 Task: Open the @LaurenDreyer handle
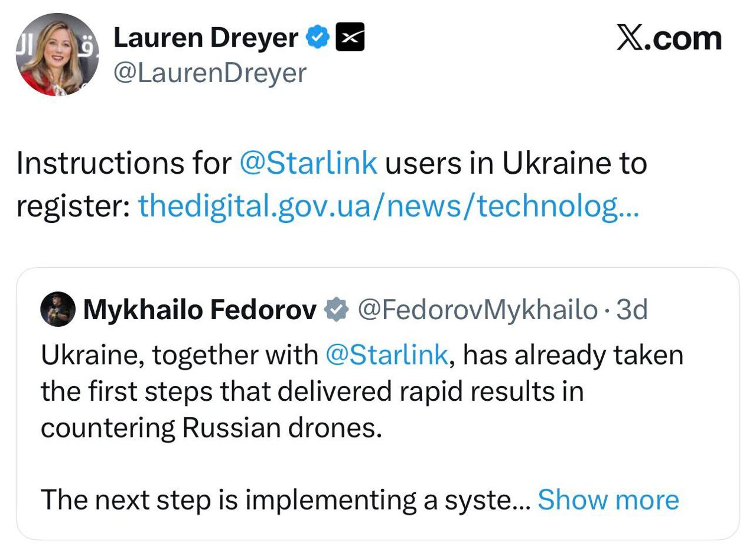[210, 73]
